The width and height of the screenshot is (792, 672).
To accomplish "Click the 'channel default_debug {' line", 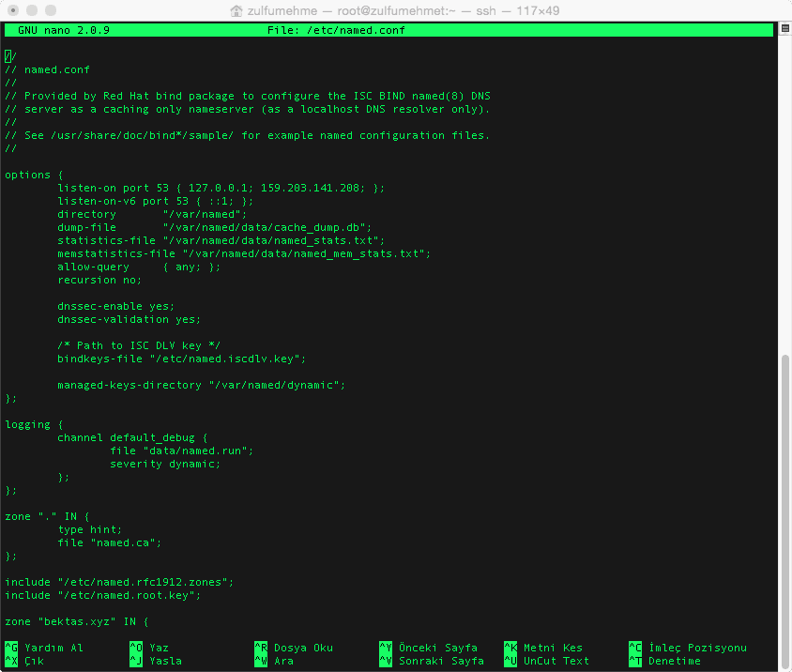I will tap(132, 437).
